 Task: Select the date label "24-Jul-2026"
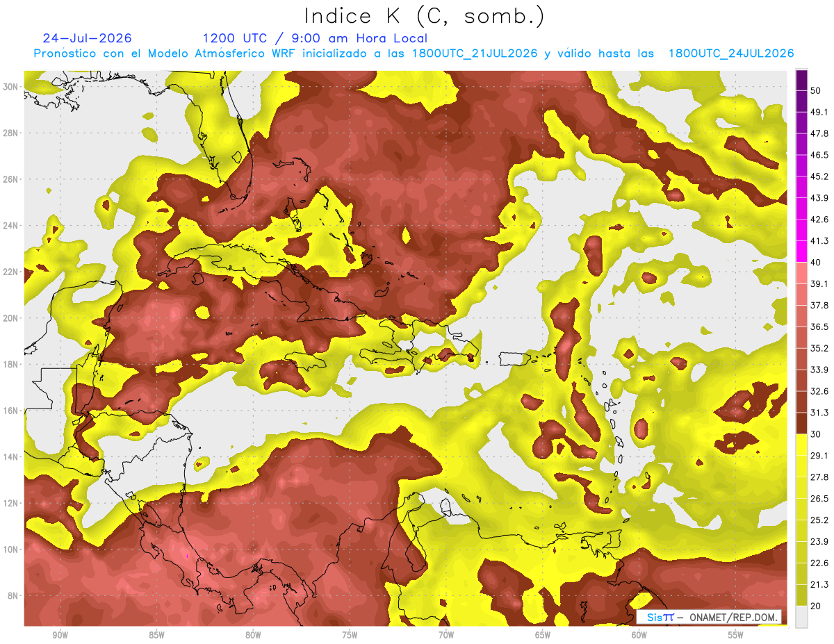[x=87, y=38]
